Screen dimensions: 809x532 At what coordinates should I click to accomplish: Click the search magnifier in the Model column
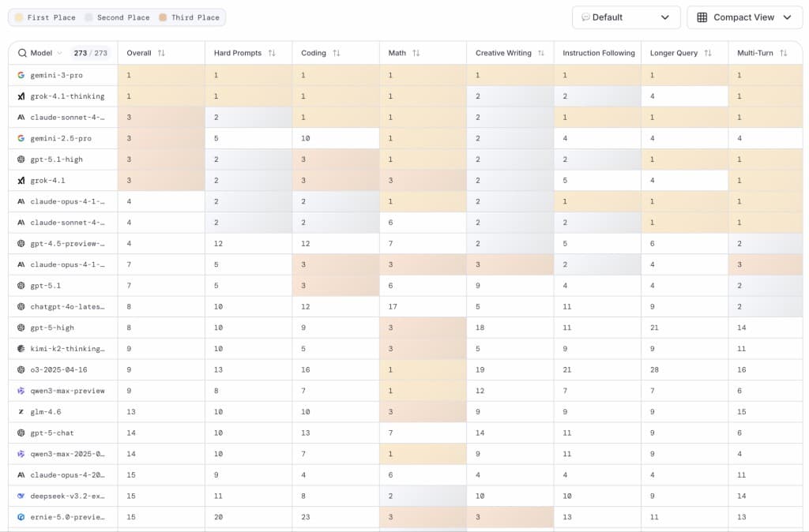pyautogui.click(x=22, y=53)
